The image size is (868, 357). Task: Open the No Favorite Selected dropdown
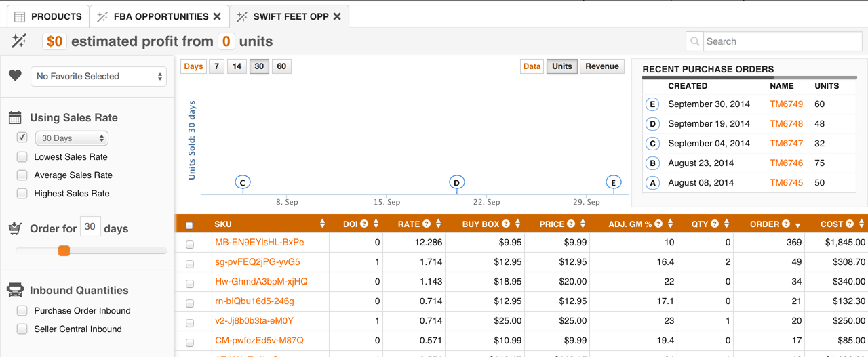(98, 77)
